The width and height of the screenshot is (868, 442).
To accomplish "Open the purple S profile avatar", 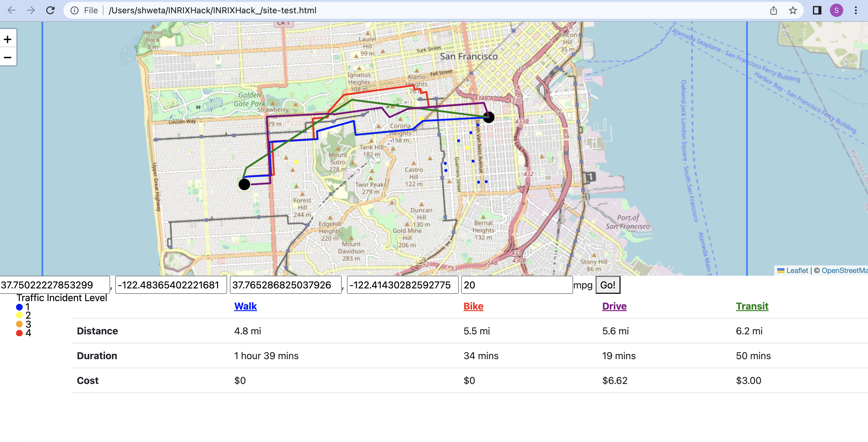I will 836,11.
